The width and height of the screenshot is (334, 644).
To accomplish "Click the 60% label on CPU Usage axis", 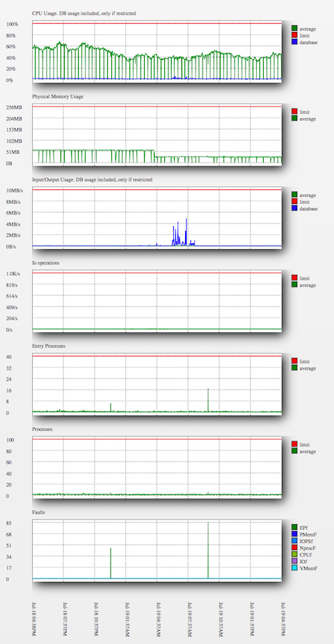I will tap(11, 47).
